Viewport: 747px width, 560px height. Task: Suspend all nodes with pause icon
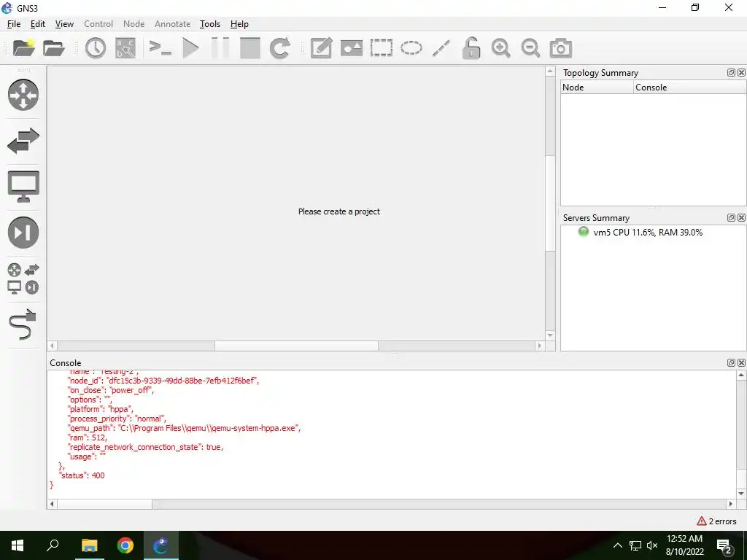click(x=220, y=48)
